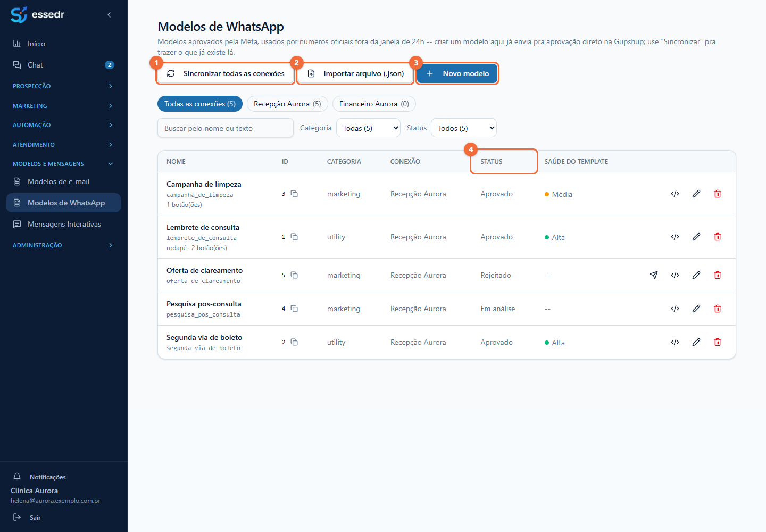Screen dimensions: 766x532
Task: View code of Campanha de limpeza template
Action: click(x=675, y=194)
